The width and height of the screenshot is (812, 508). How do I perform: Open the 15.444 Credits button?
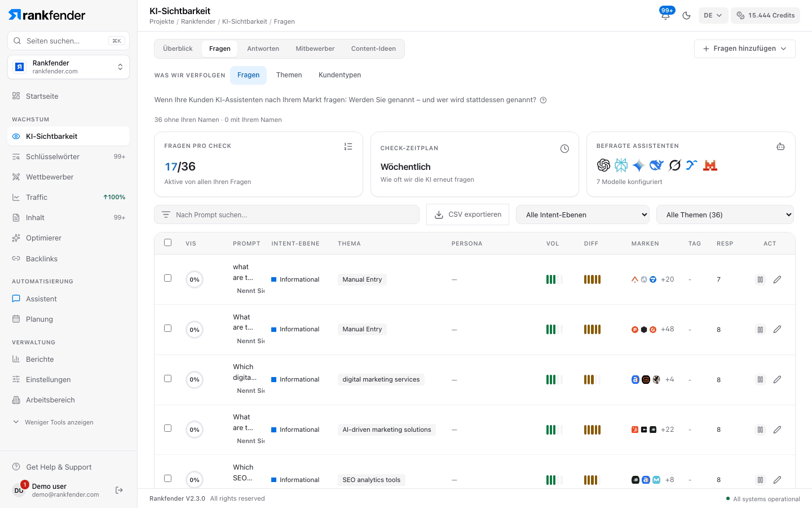coord(765,15)
